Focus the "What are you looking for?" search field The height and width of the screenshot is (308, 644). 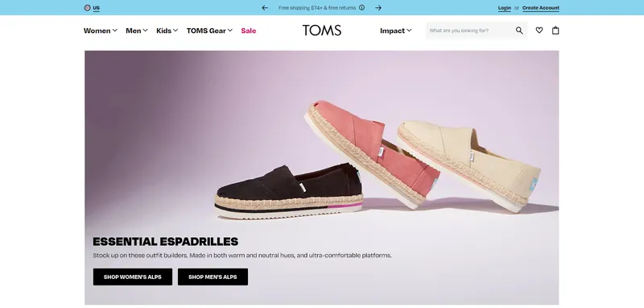[x=471, y=31]
